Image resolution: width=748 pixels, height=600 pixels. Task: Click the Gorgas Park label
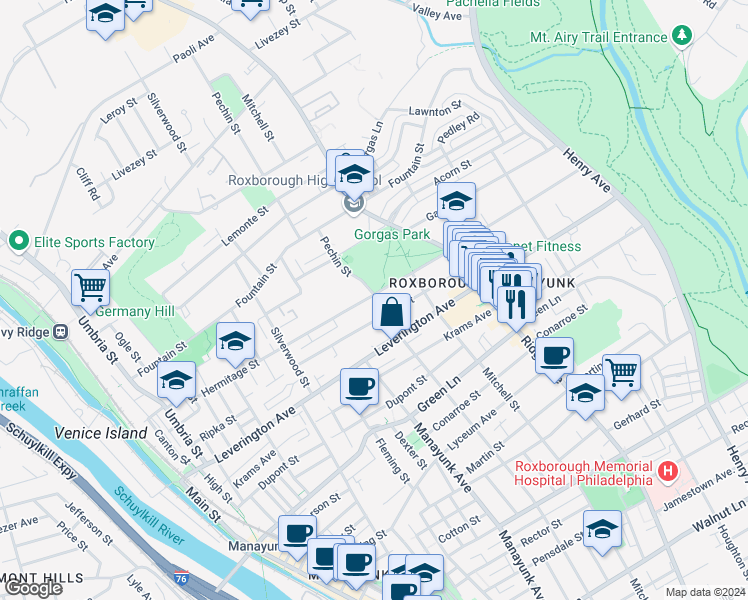pos(392,234)
